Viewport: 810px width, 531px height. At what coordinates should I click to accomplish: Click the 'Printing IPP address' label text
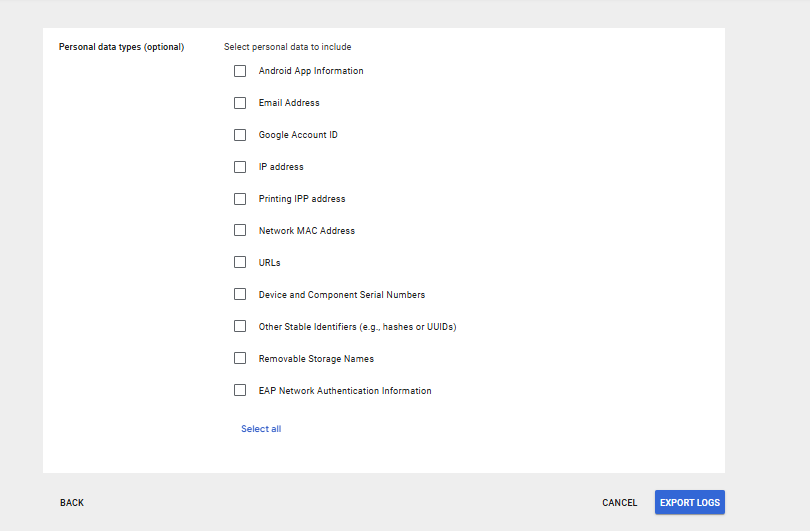[x=302, y=199]
